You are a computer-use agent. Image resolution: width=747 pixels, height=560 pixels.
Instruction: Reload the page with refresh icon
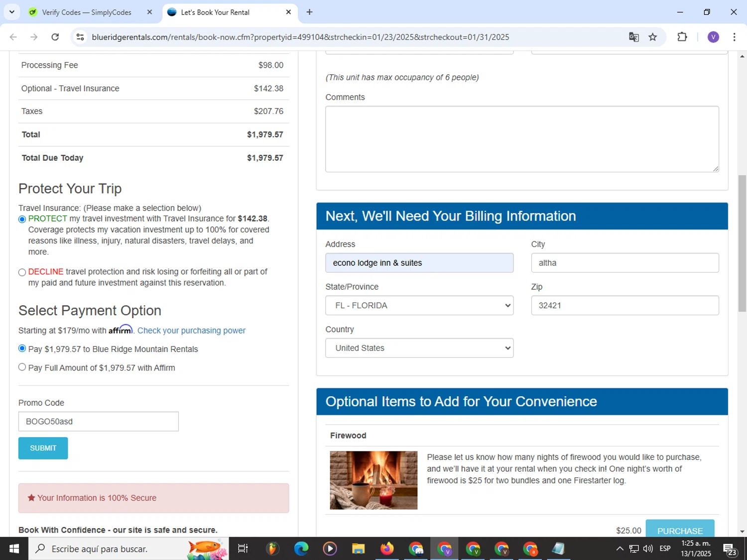tap(55, 37)
